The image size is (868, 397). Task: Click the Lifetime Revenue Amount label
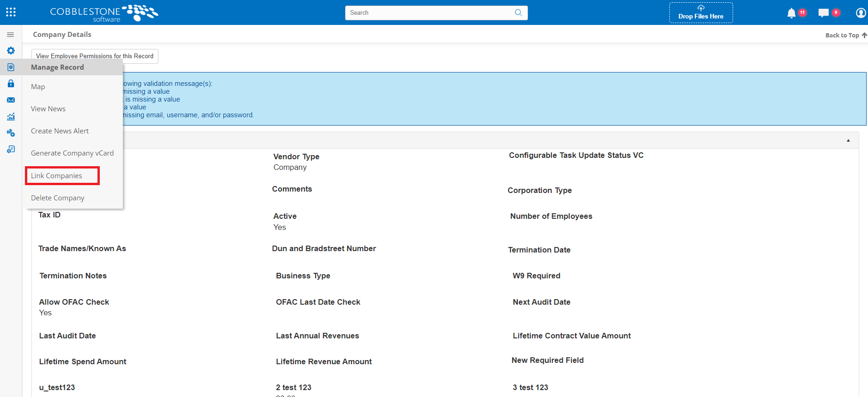324,362
